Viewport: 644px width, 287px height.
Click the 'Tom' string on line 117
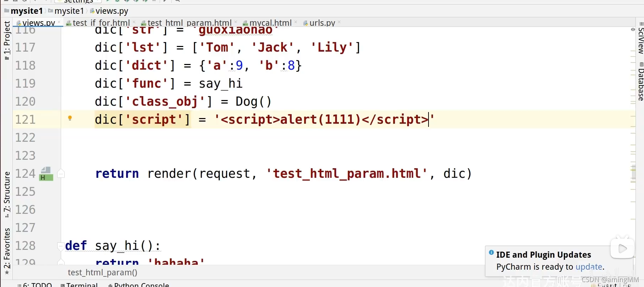(x=217, y=47)
